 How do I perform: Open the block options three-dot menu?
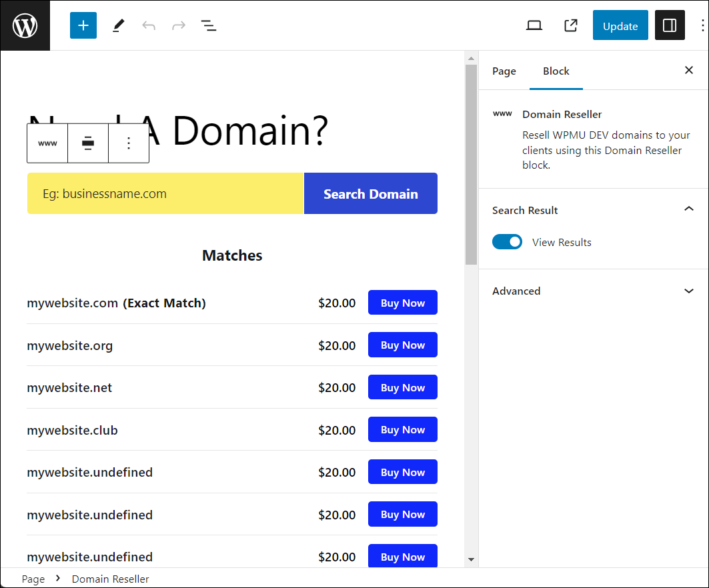[x=129, y=143]
